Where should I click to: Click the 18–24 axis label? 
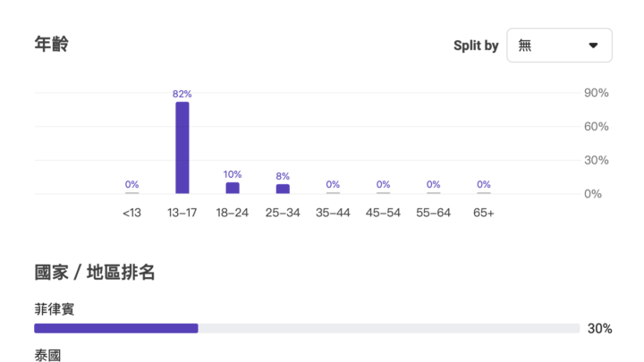[x=233, y=213]
